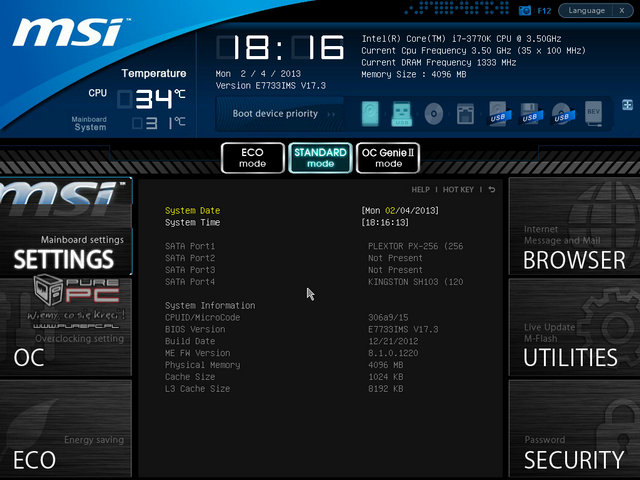Screen dimensions: 640x480
Task: Select the CD/DVD optical boot device icon
Action: click(433, 113)
